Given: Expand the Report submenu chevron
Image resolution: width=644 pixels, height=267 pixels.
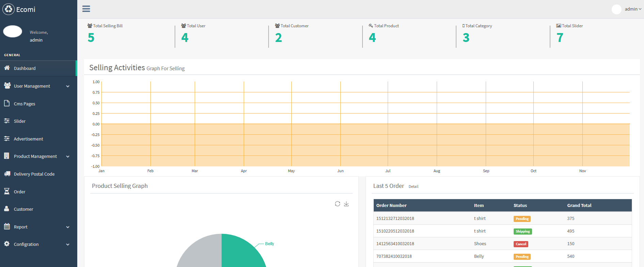Looking at the screenshot, I should [68, 227].
